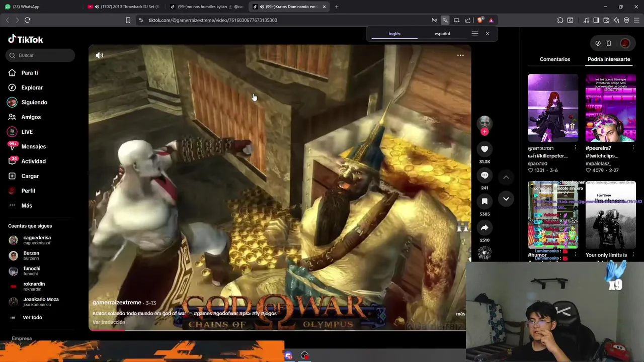
Task: Open Brave Shields lion icon
Action: click(x=480, y=20)
